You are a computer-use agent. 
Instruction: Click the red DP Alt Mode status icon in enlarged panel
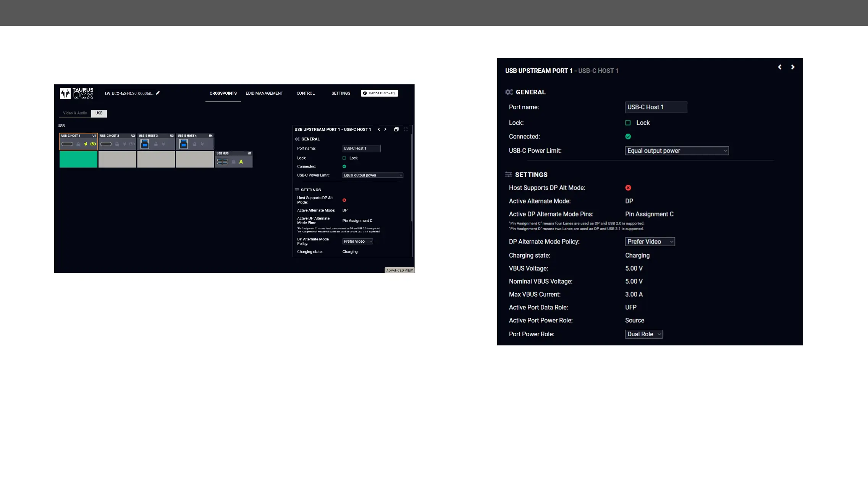point(628,188)
